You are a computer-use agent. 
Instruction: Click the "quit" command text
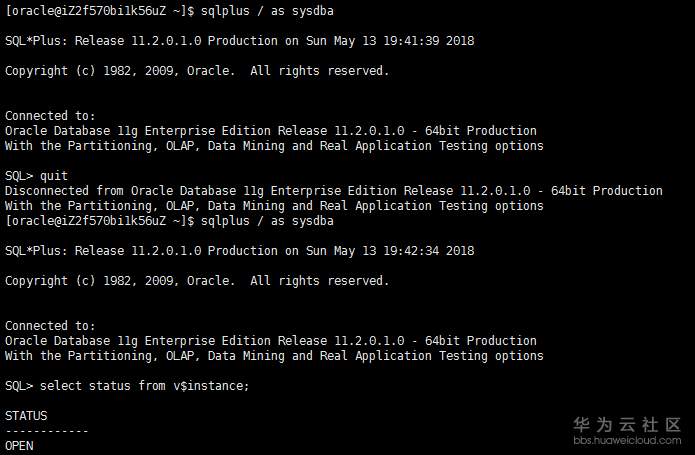(54, 176)
